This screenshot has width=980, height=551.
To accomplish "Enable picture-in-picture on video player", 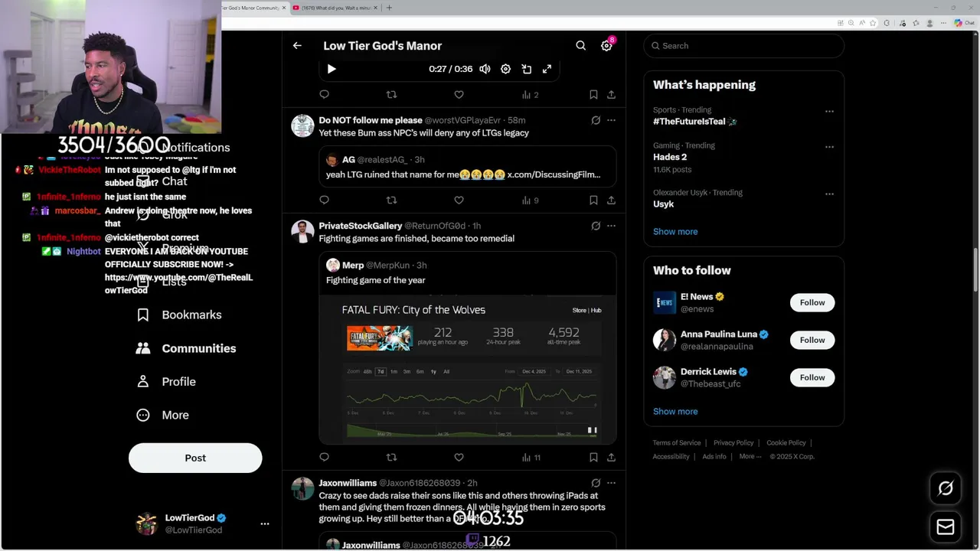I will [527, 69].
